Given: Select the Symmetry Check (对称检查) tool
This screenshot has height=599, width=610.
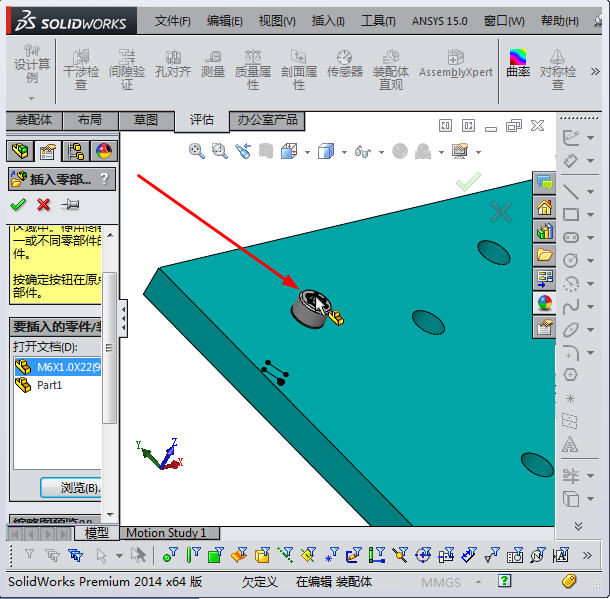Looking at the screenshot, I should (x=558, y=69).
